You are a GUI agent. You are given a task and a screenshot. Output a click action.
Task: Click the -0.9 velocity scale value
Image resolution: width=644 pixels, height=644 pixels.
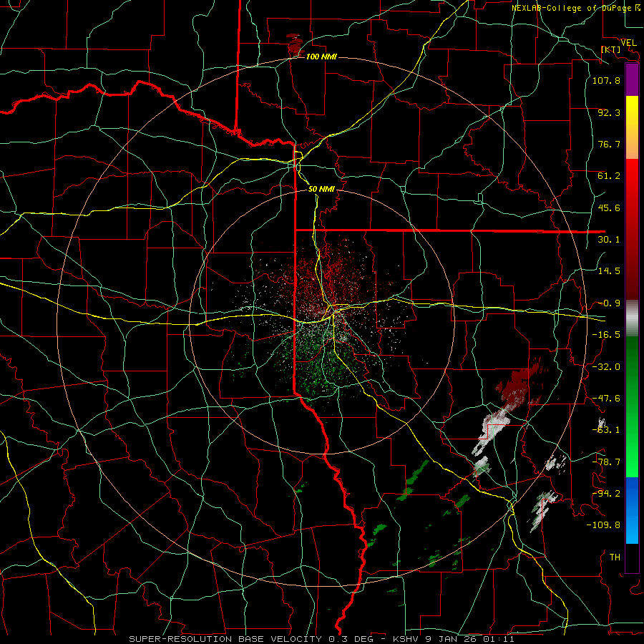click(609, 303)
